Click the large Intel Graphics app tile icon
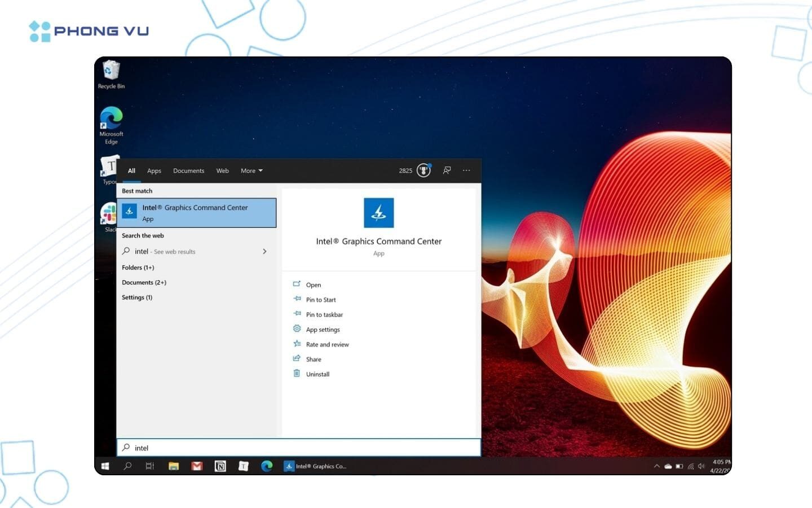 click(x=379, y=213)
